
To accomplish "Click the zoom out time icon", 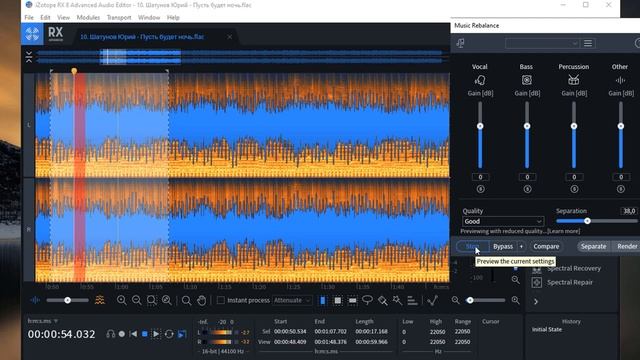I will tap(136, 300).
